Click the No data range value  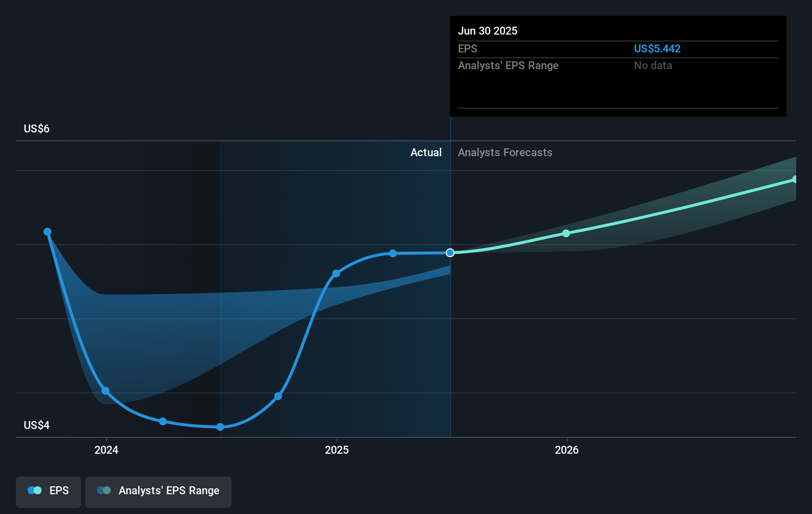pyautogui.click(x=653, y=65)
